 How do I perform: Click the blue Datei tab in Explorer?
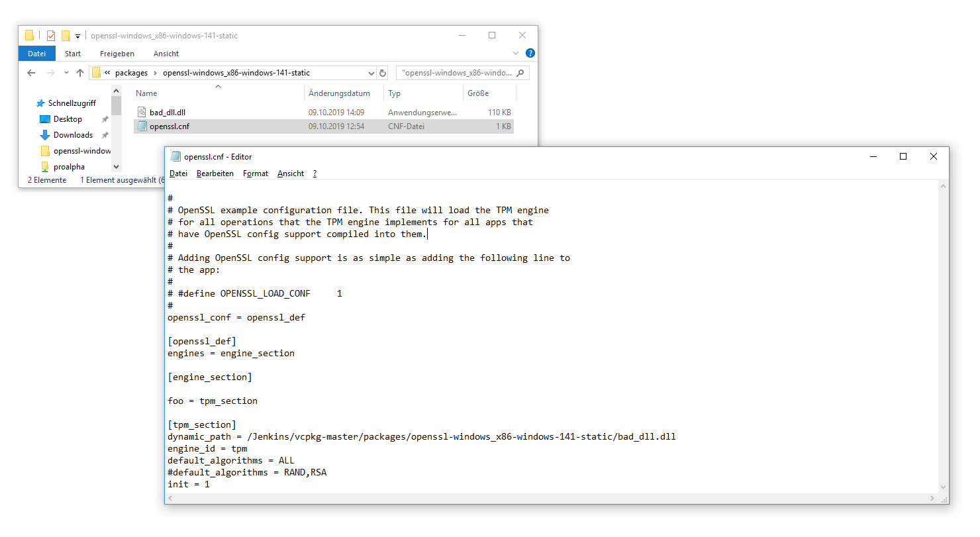(x=36, y=54)
